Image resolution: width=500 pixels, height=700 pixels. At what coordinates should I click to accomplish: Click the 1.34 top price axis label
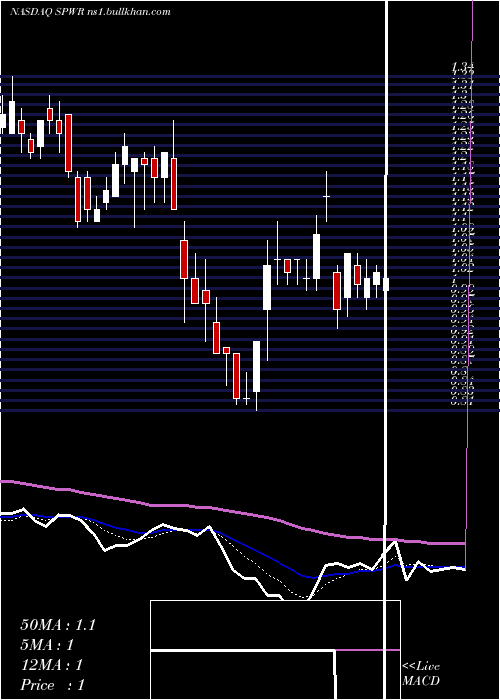(x=462, y=67)
